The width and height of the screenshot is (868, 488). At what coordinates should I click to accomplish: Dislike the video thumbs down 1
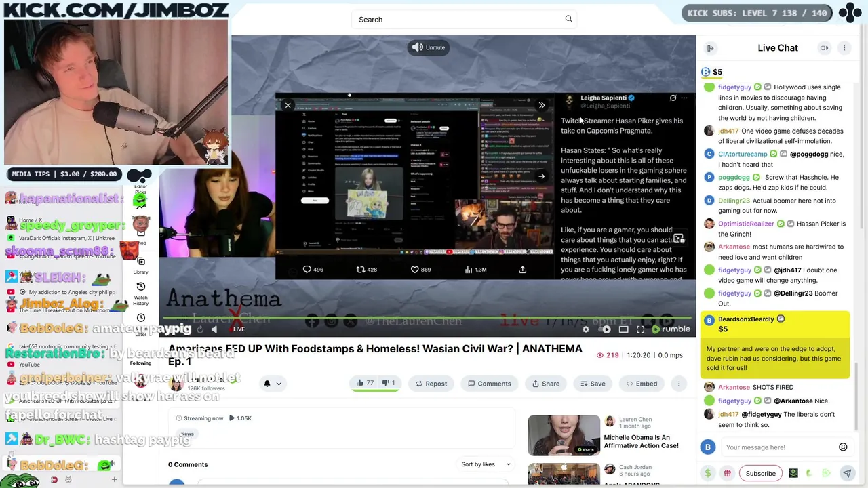388,383
